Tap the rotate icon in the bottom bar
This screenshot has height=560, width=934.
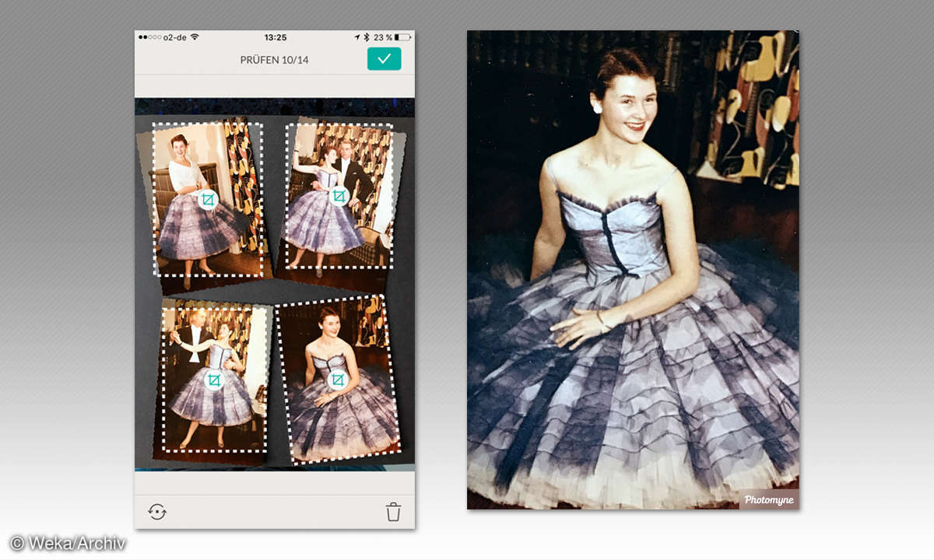click(157, 512)
